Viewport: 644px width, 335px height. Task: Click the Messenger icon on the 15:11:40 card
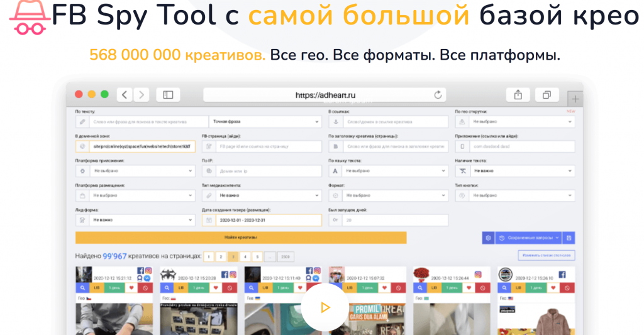(x=316, y=278)
